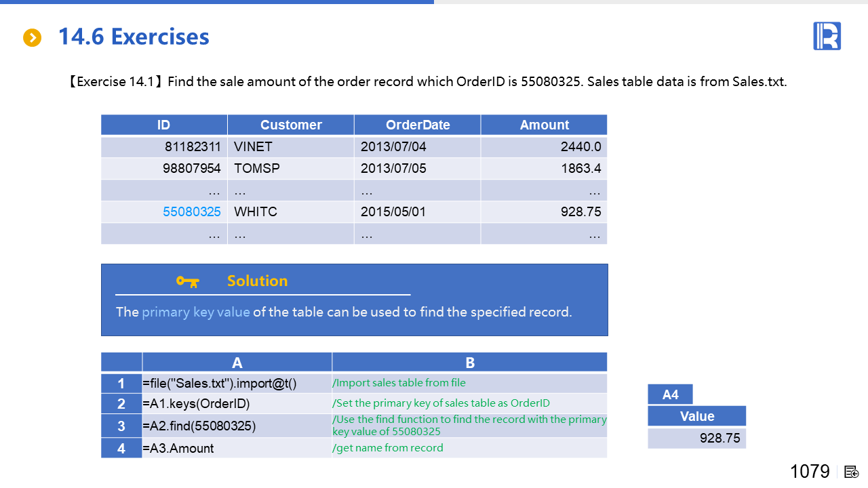The width and height of the screenshot is (868, 488).
Task: Select cell containing =A1.keys(OrderID)
Action: coord(237,404)
